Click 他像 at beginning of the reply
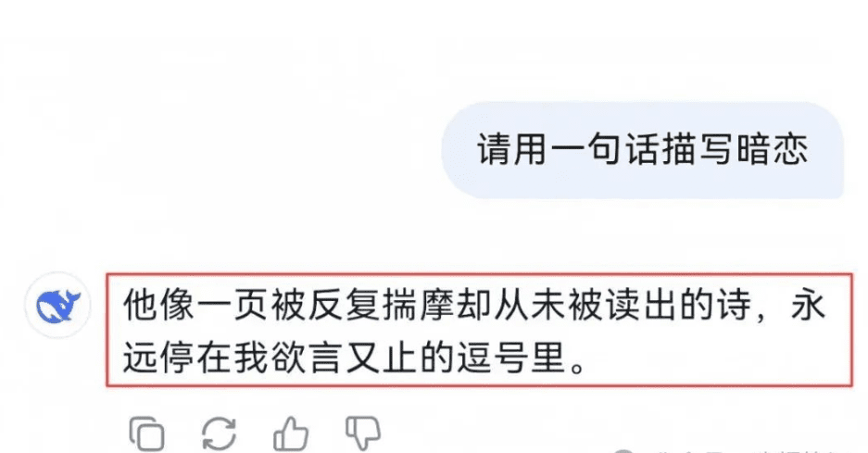The image size is (868, 453). click(159, 305)
